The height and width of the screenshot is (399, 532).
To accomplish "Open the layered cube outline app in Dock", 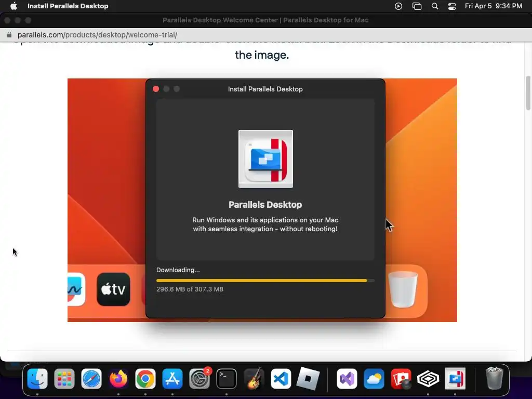I will (x=428, y=379).
